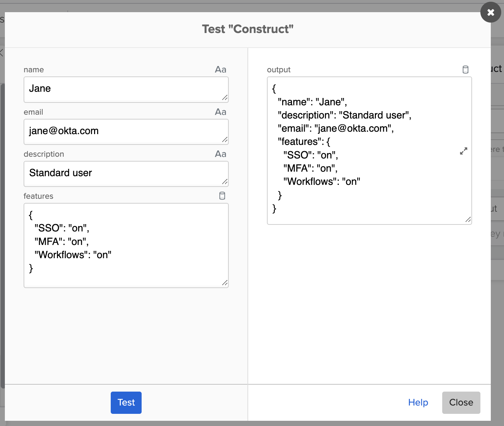The image size is (504, 426).
Task: Run the card with the blue Test button
Action: (x=126, y=402)
